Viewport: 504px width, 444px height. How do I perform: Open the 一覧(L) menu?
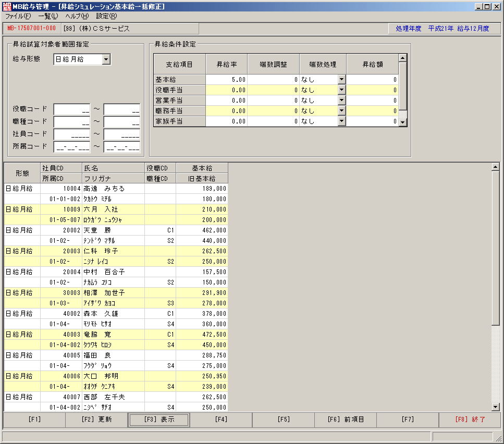pyautogui.click(x=48, y=16)
